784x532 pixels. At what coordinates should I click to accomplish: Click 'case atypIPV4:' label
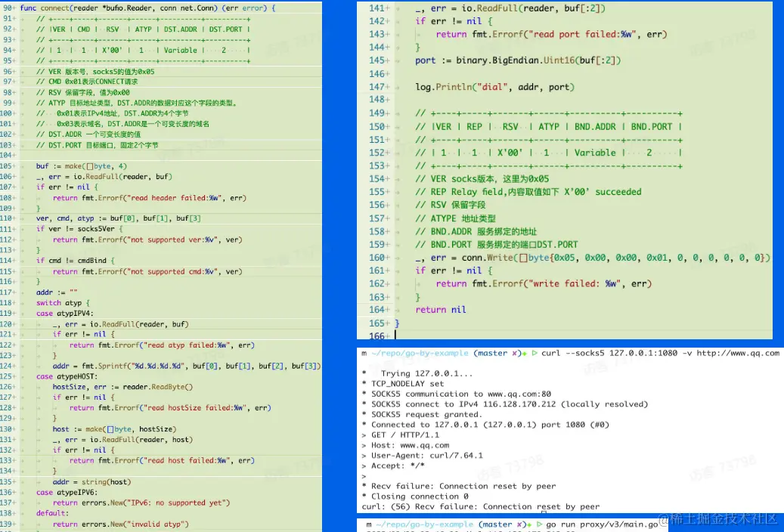[64, 313]
